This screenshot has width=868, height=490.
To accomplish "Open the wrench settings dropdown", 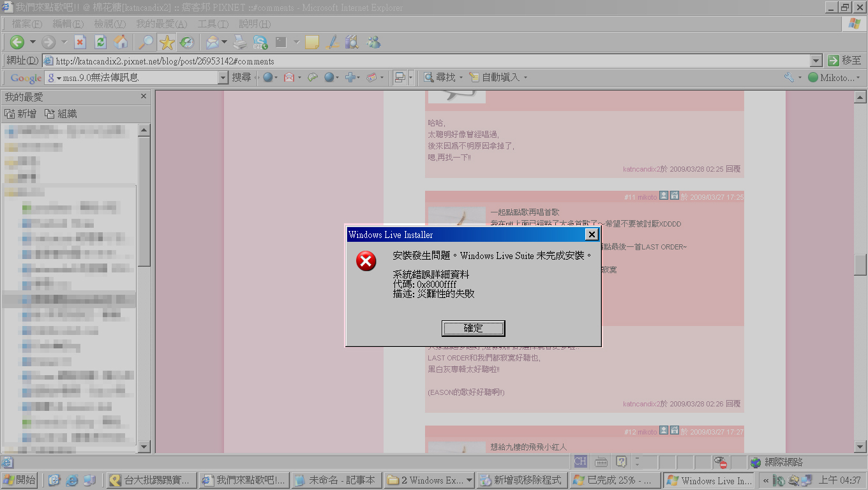I will [800, 77].
